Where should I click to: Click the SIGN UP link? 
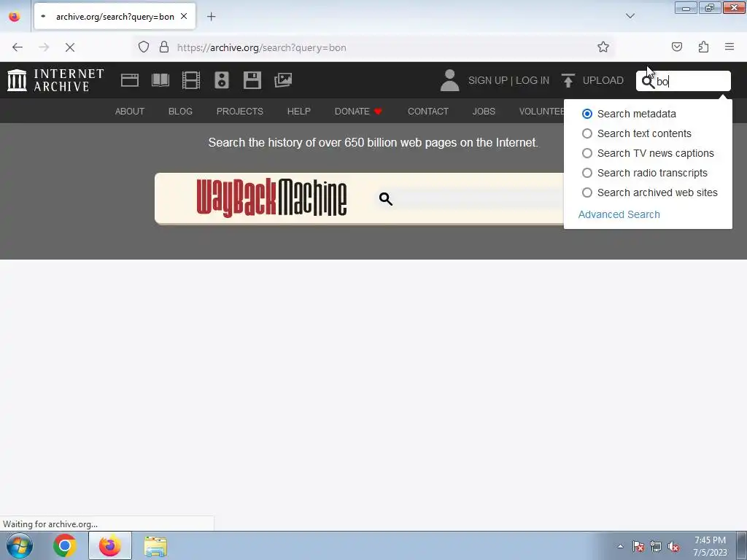[x=488, y=80]
